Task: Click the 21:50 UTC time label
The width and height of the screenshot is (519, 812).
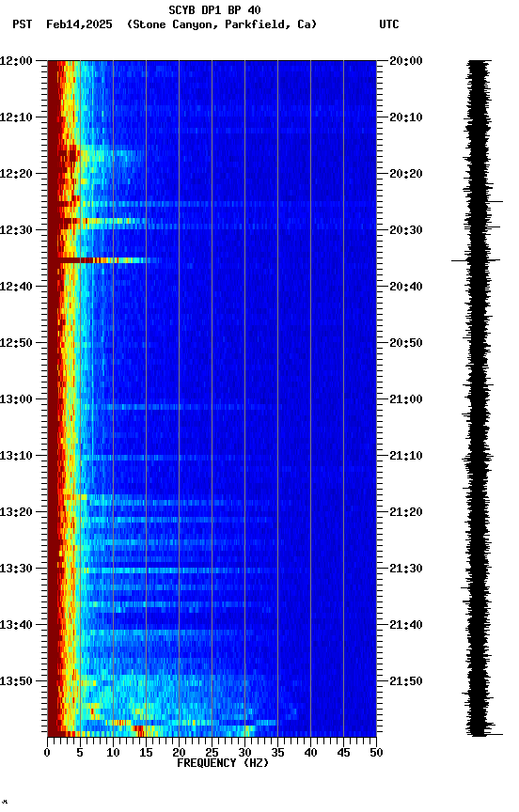Action: [x=406, y=681]
